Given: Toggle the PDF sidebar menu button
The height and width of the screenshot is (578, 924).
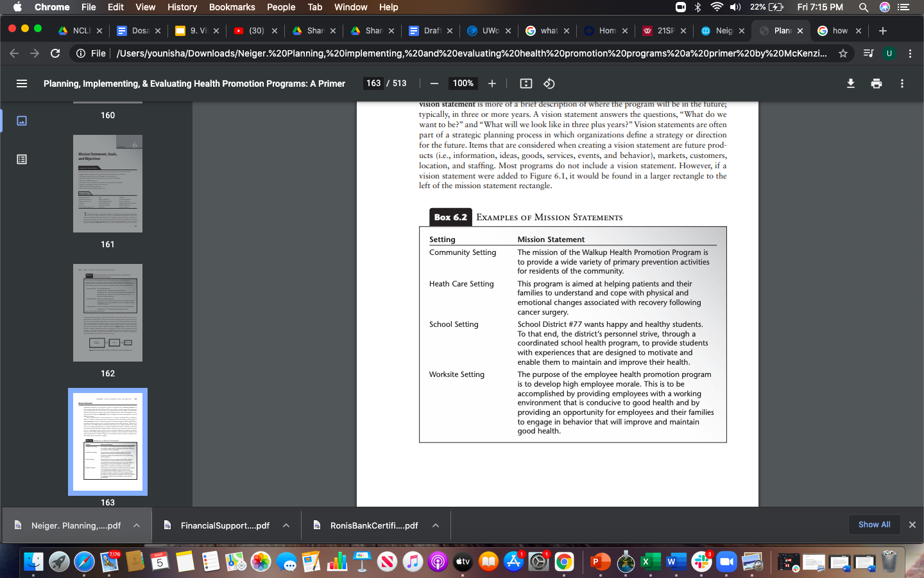Looking at the screenshot, I should [x=22, y=83].
